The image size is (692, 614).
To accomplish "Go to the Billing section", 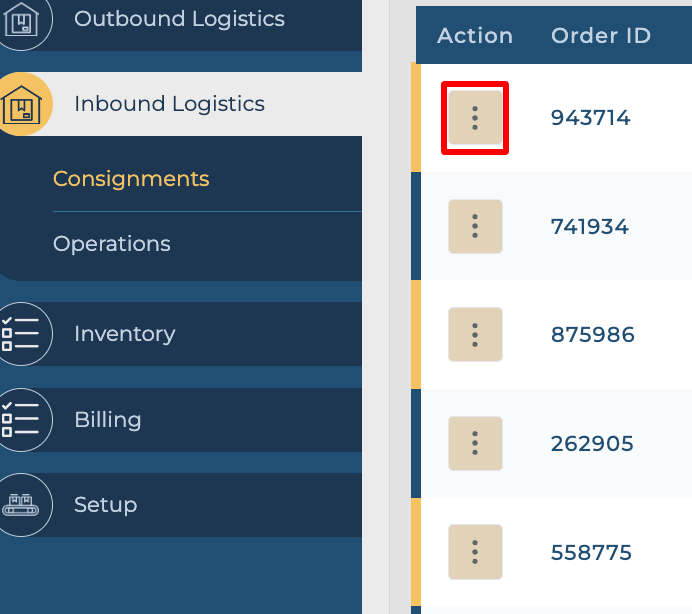I will [107, 420].
